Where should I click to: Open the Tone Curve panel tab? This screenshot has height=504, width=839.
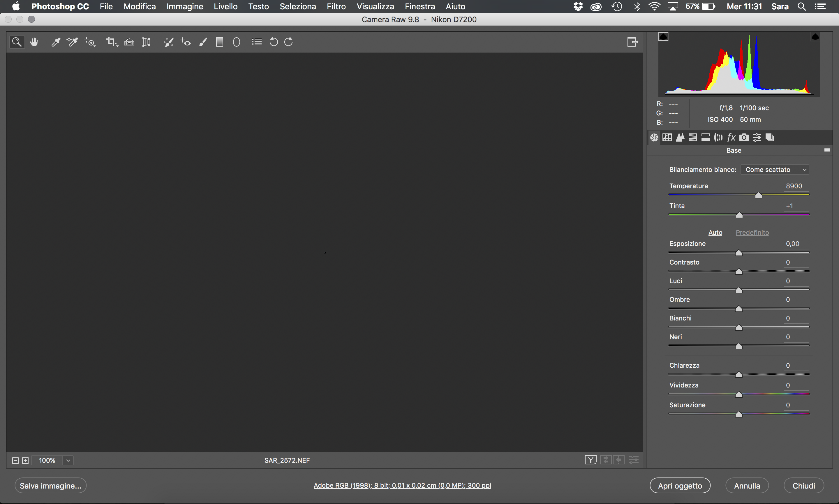(667, 137)
